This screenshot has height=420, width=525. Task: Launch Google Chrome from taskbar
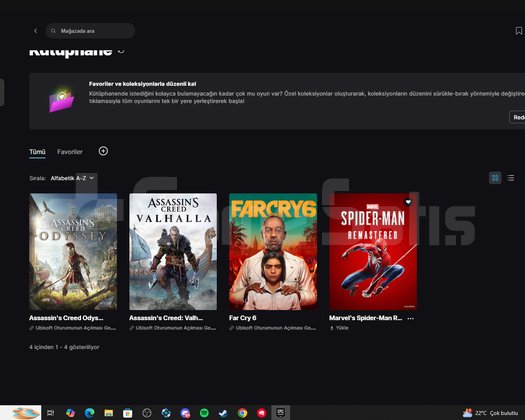coord(242,413)
